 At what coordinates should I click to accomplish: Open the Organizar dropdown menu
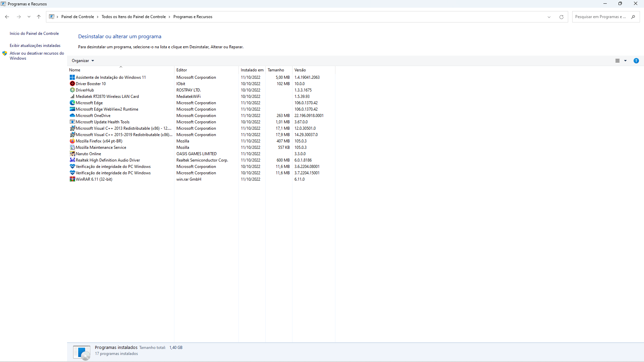coord(83,61)
